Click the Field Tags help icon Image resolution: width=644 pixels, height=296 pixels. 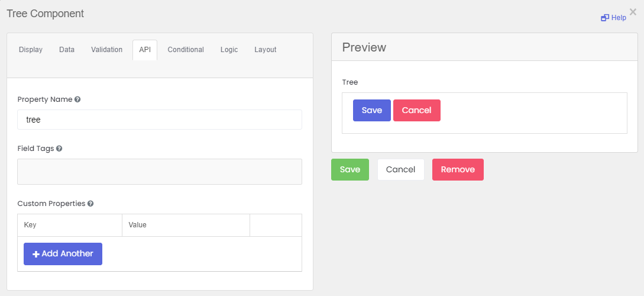pos(59,149)
